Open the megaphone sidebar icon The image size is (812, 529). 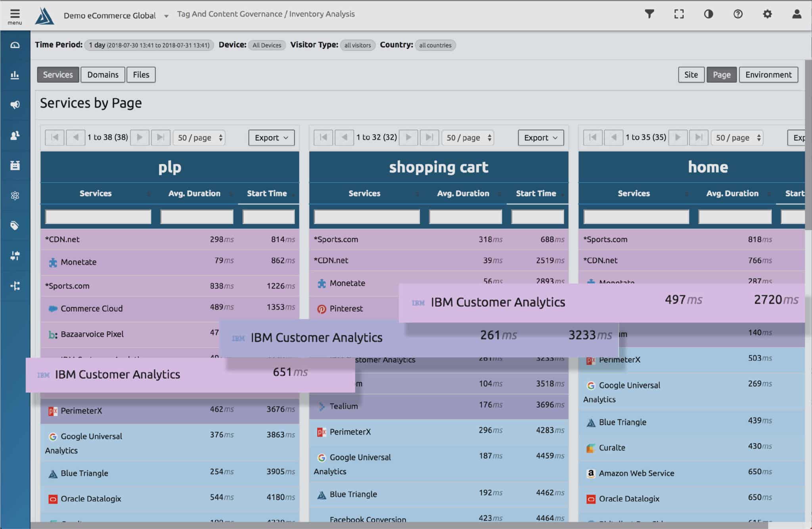[15, 105]
